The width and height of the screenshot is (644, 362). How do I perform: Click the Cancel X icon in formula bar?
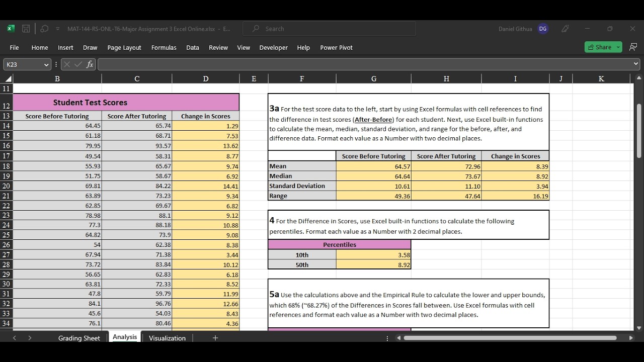click(x=67, y=64)
